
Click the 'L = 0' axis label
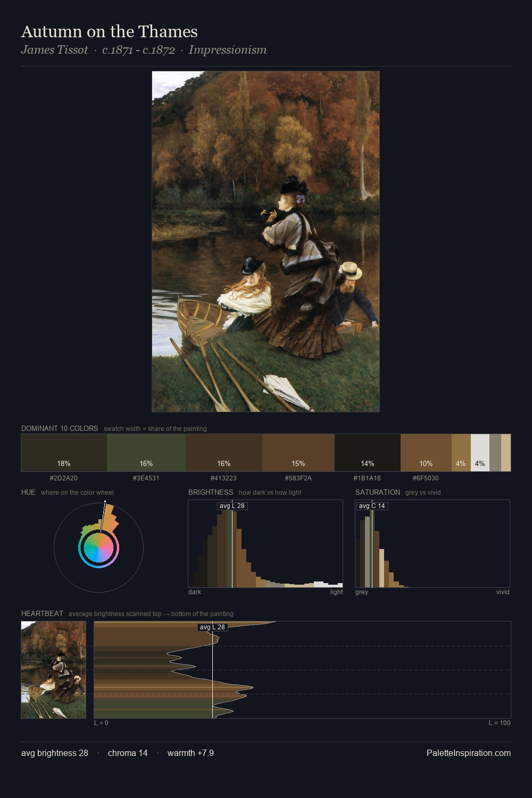click(x=101, y=723)
